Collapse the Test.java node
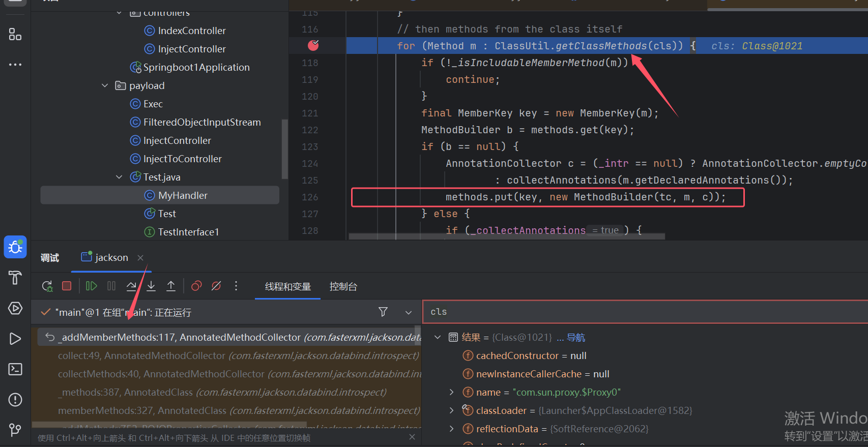This screenshot has width=868, height=447. [119, 177]
